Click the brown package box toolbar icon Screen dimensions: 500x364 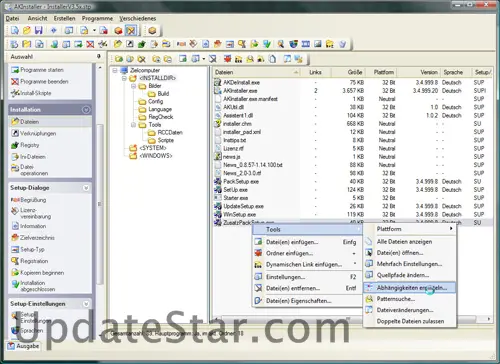(x=152, y=31)
